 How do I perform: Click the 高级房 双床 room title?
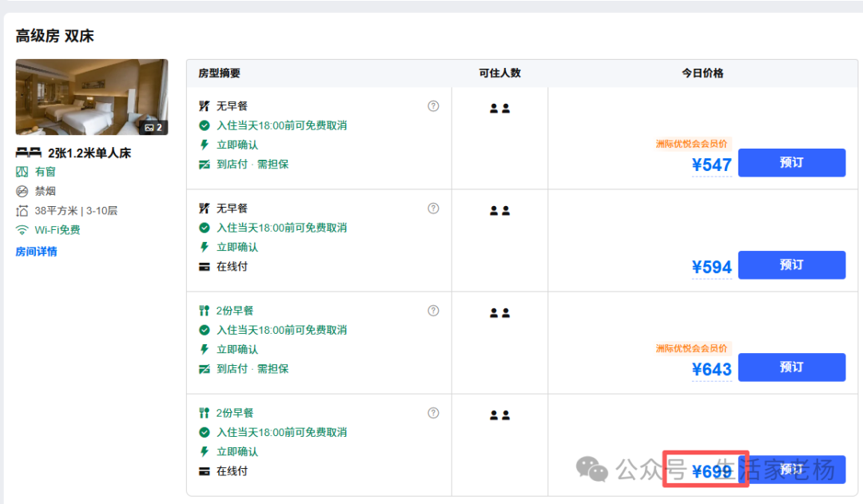point(54,36)
